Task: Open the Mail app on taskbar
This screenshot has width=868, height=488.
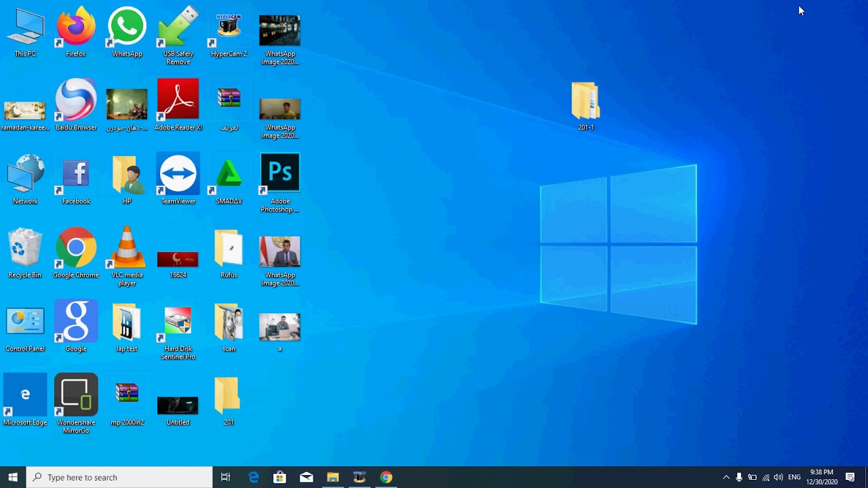Action: tap(307, 477)
